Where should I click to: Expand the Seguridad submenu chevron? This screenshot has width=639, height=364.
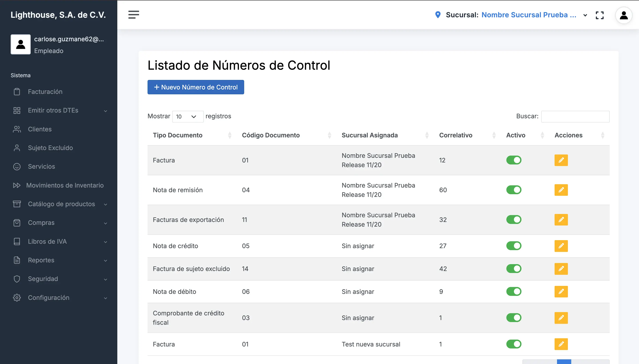(x=105, y=279)
